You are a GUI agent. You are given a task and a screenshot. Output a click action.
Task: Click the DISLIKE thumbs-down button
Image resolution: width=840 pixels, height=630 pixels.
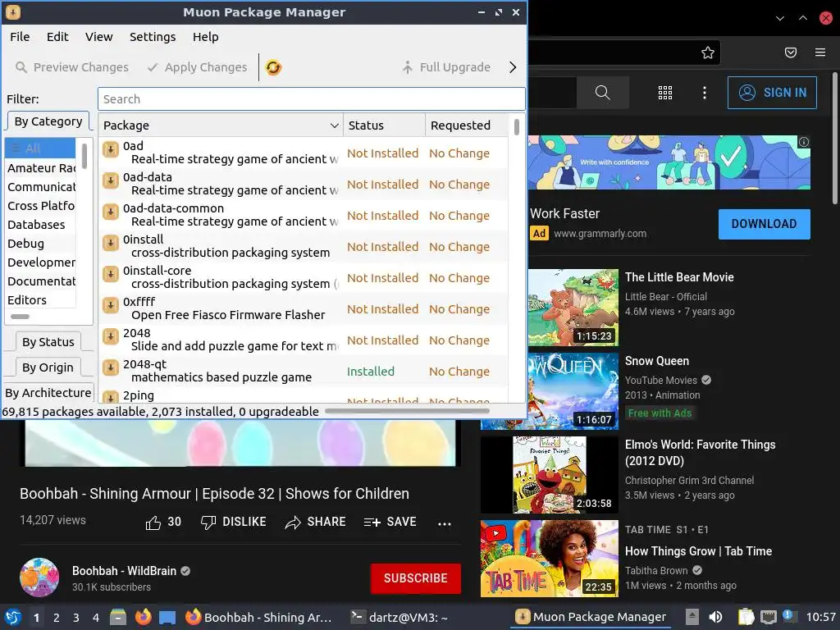[x=233, y=523]
